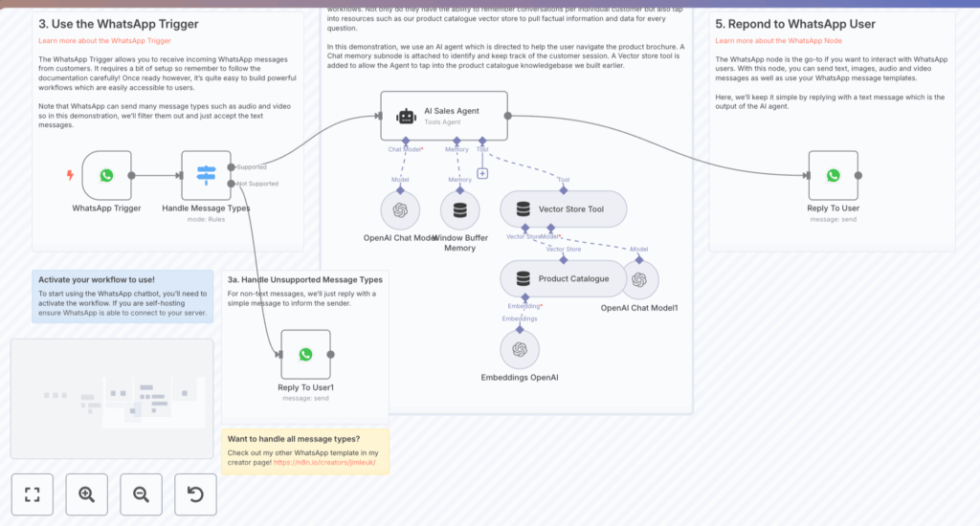Click the Not Supported output connector
The width and height of the screenshot is (980, 526).
(x=232, y=184)
